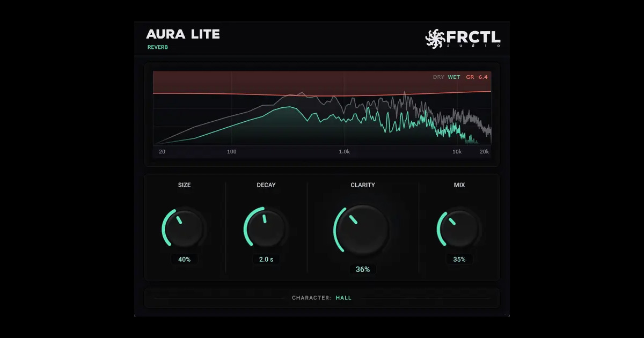
Task: Click the 2.0 s Decay value field
Action: [x=266, y=259]
